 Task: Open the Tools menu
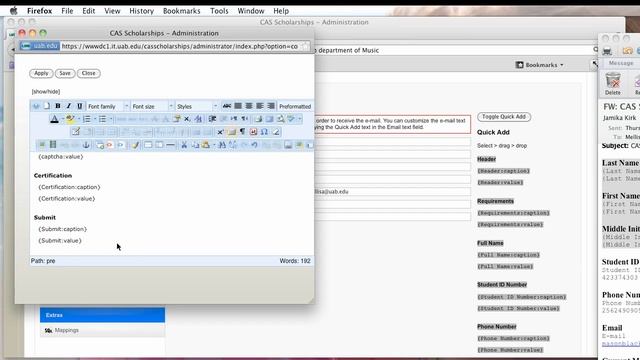point(219,11)
